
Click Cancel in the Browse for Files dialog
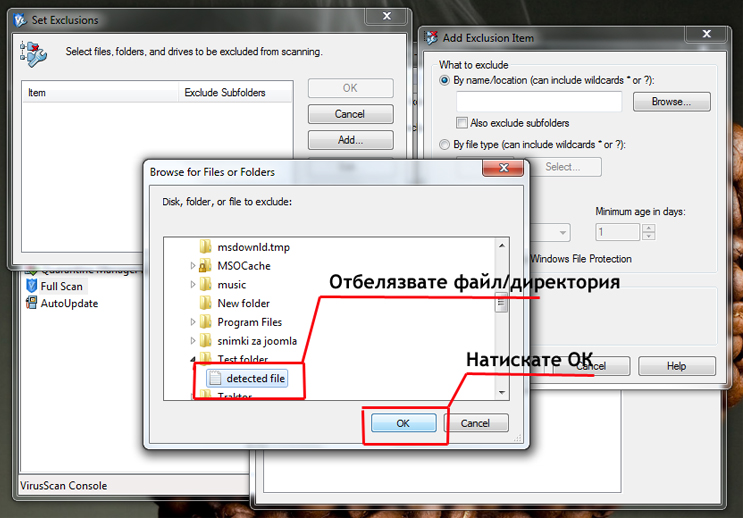[475, 423]
